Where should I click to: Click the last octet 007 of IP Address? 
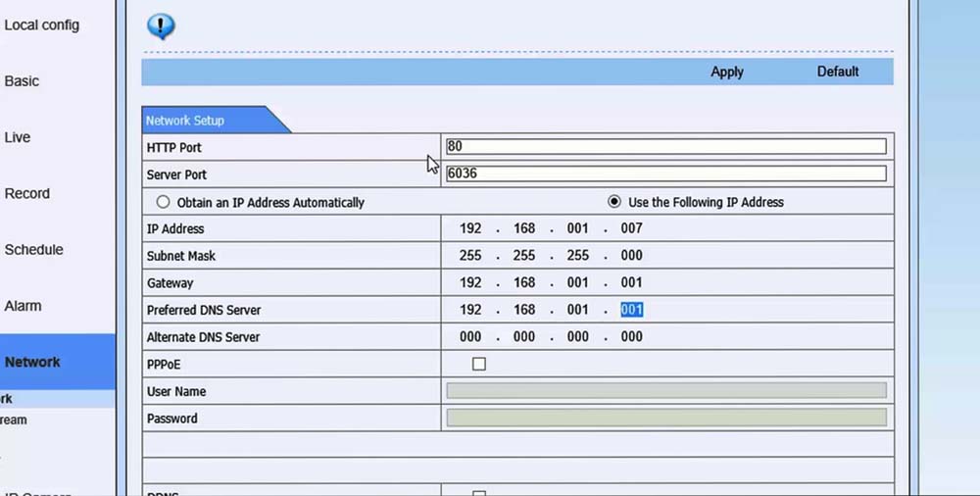(631, 228)
